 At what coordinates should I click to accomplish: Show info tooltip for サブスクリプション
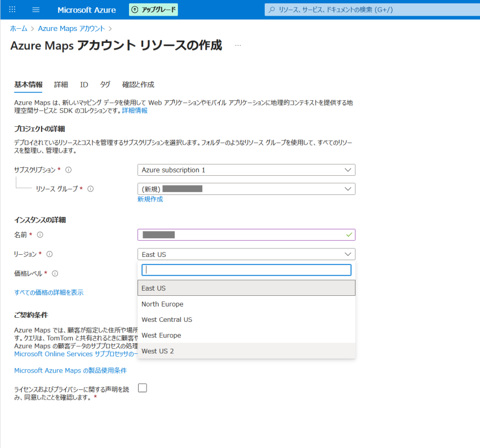69,170
